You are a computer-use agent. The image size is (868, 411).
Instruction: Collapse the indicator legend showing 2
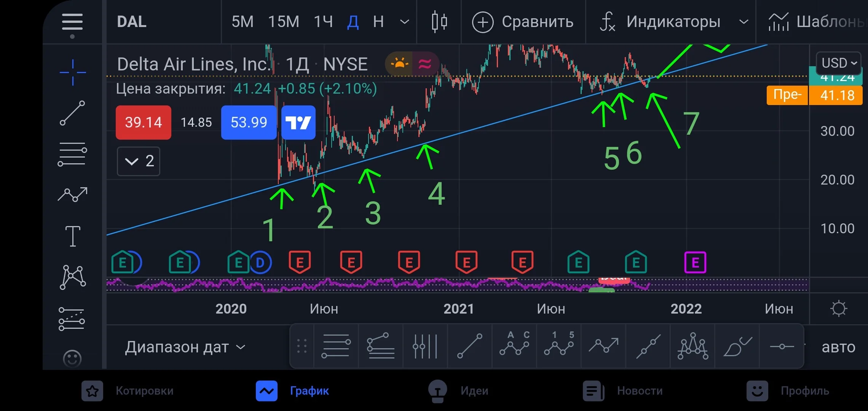[x=139, y=161]
